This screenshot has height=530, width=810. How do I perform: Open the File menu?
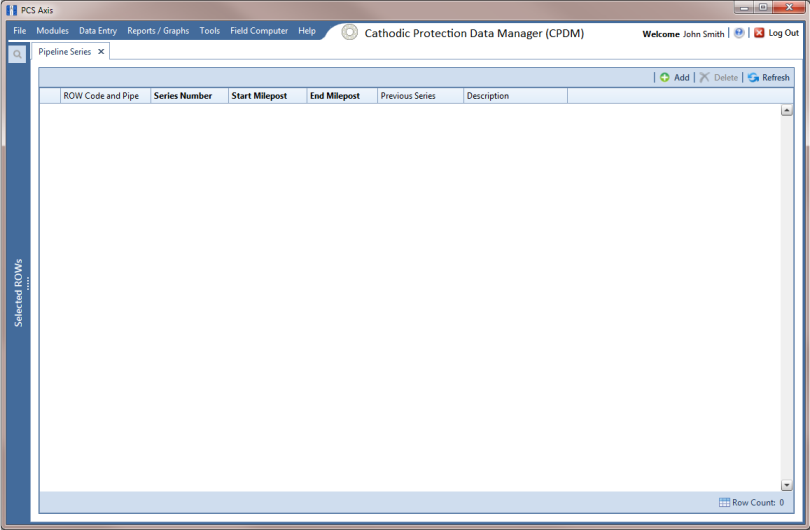pos(20,31)
